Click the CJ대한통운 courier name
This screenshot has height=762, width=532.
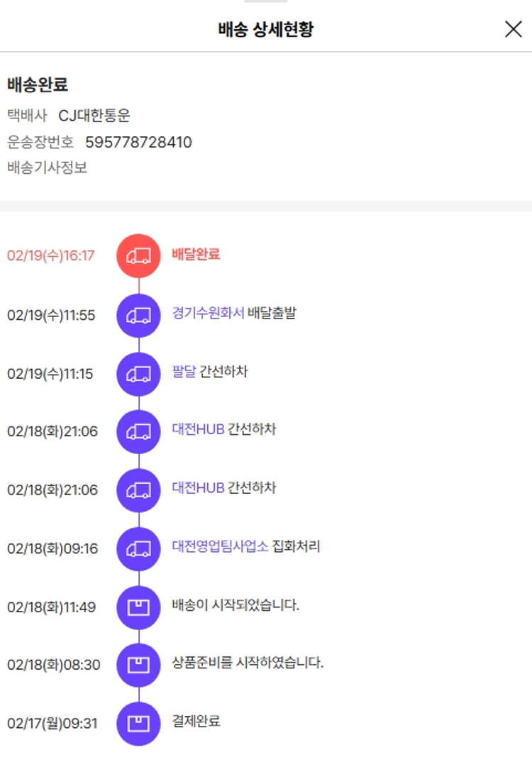point(94,116)
